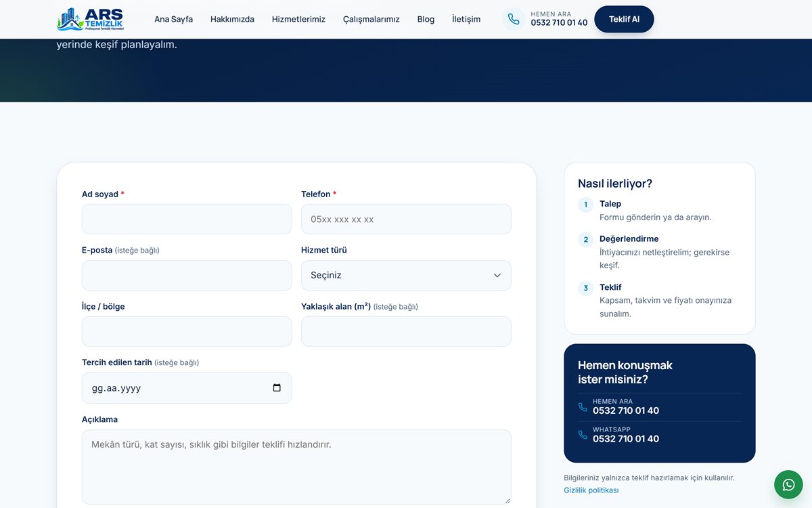The image size is (812, 508).
Task: Click phone icon beside WHATSAPP in dark card
Action: pyautogui.click(x=583, y=435)
